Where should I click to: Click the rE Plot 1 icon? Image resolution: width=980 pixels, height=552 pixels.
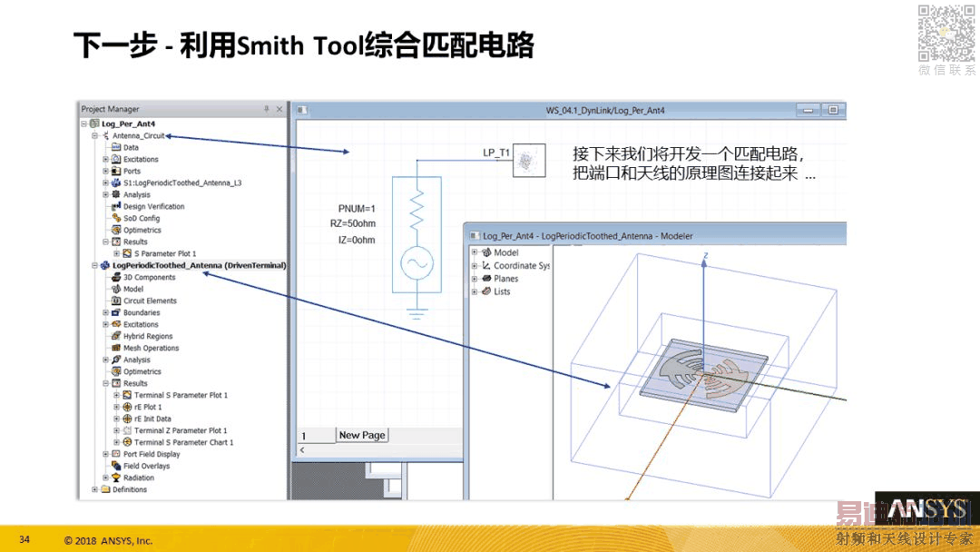(x=127, y=407)
